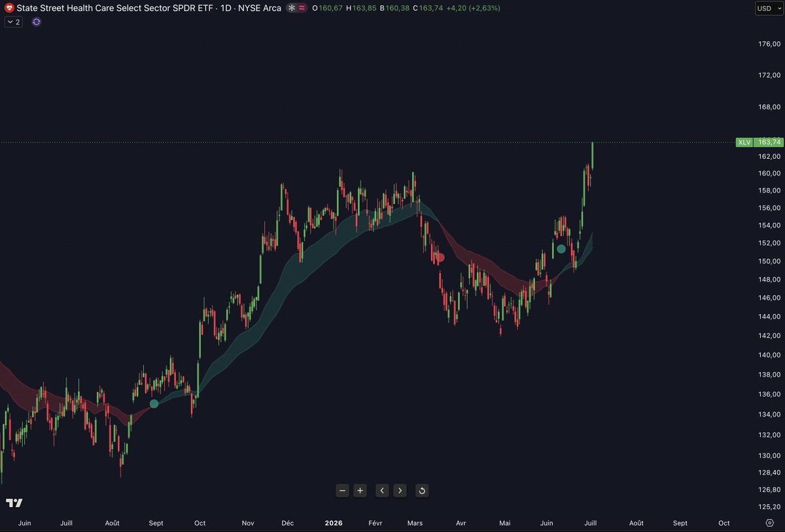Click the Juill label near latest candle

[x=590, y=523]
